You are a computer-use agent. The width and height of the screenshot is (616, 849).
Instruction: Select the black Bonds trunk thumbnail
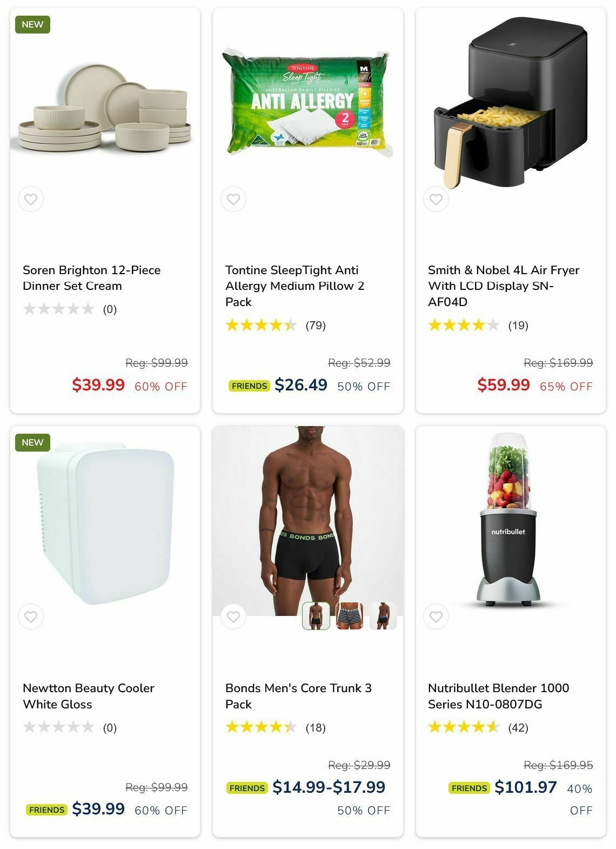click(316, 616)
